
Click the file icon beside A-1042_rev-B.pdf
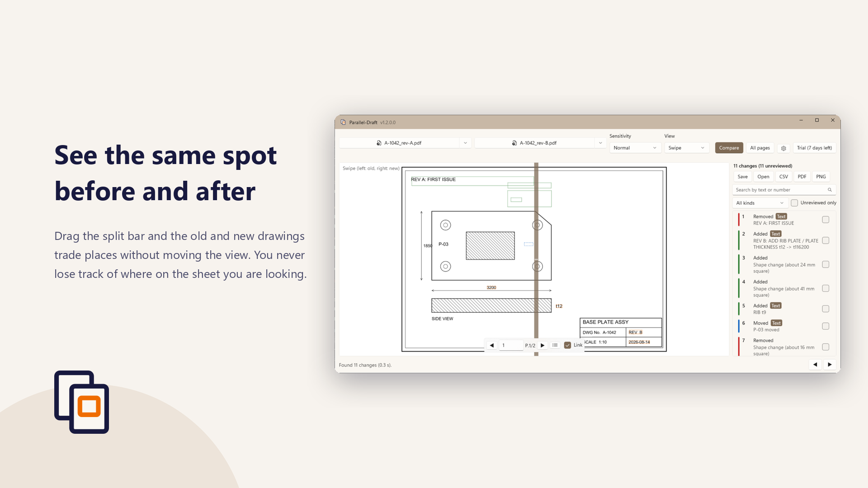pos(514,143)
